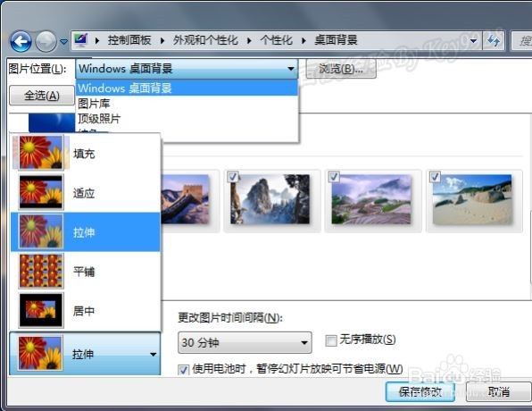
Task: Uncheck the sandy beach wallpaper checkbox
Action: 436,177
